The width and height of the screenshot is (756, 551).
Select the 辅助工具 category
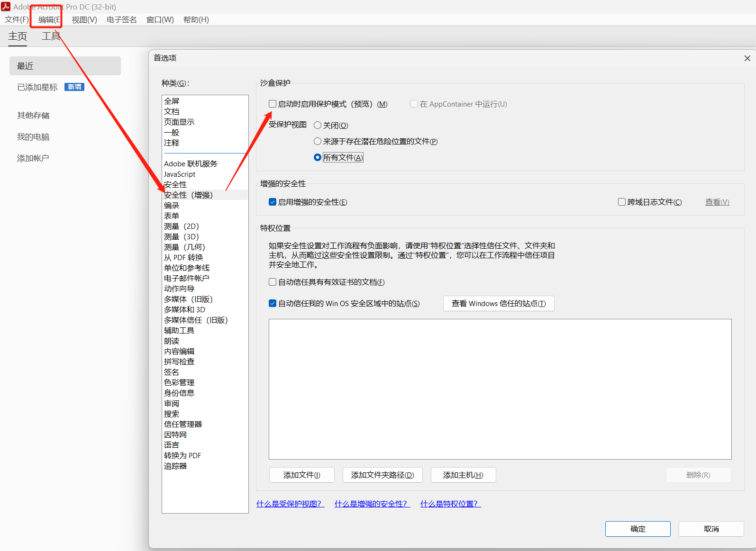click(179, 330)
